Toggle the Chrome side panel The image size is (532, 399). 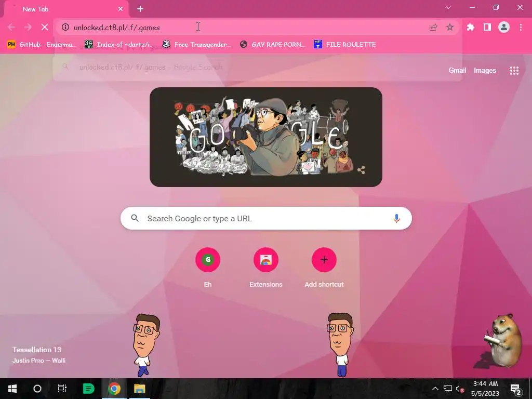tap(487, 27)
